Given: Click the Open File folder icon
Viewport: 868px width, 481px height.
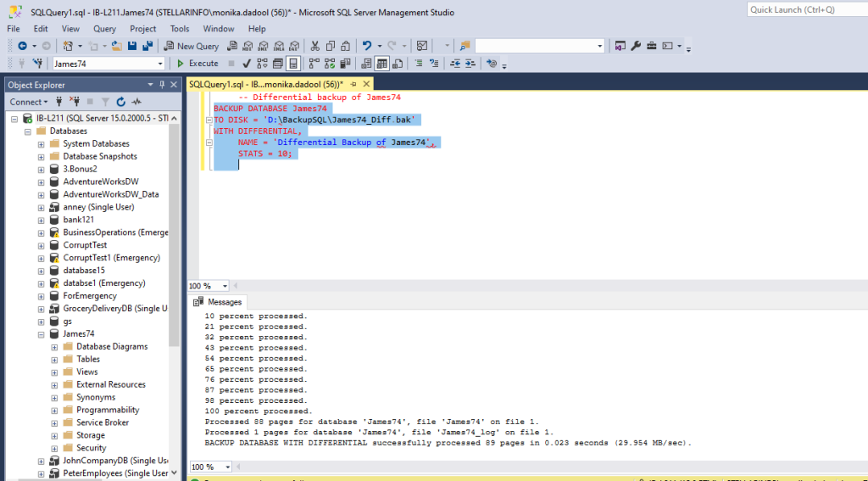Looking at the screenshot, I should (117, 46).
